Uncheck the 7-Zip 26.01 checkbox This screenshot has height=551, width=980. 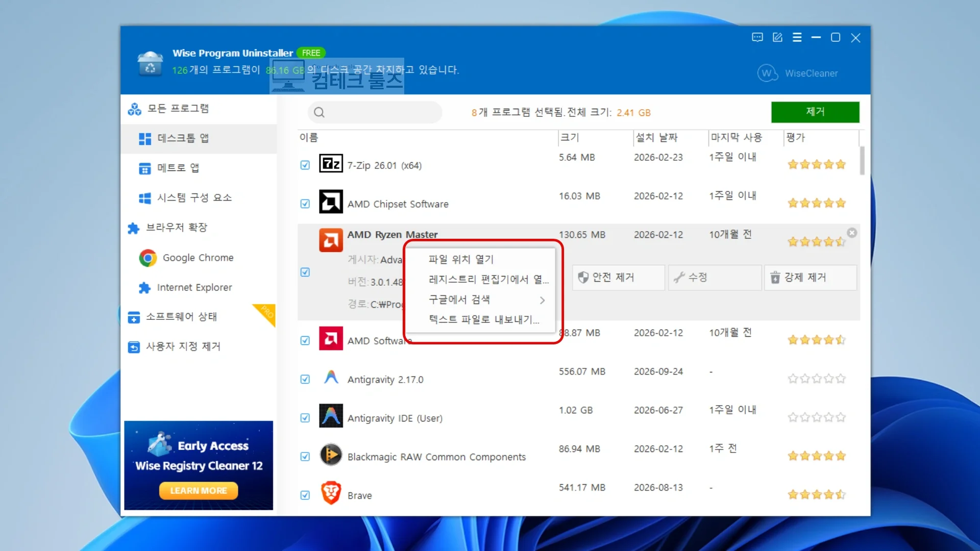click(x=305, y=165)
